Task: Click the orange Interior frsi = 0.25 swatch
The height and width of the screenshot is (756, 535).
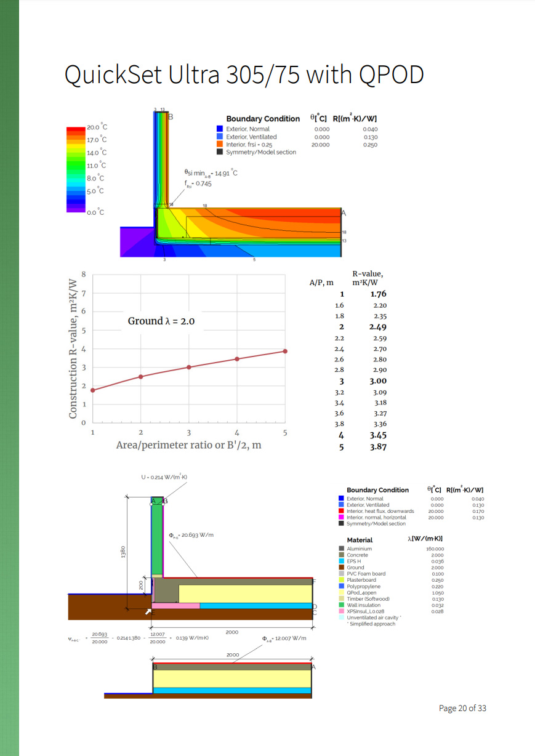Action: (220, 145)
